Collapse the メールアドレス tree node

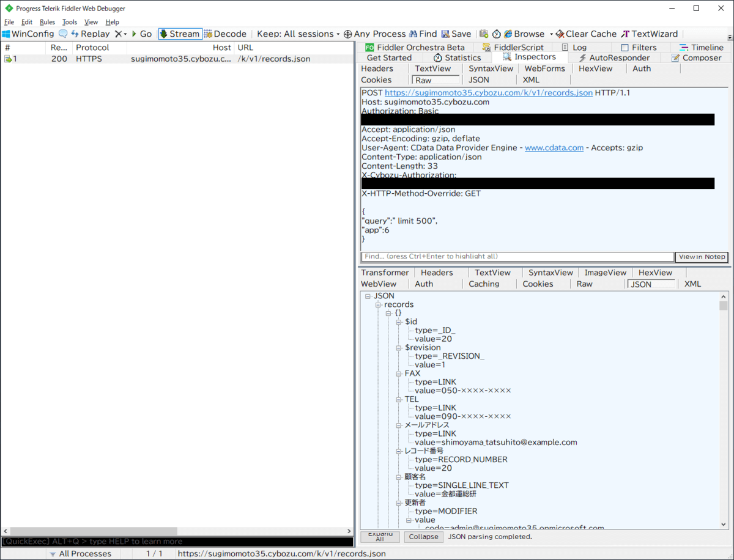coord(399,425)
